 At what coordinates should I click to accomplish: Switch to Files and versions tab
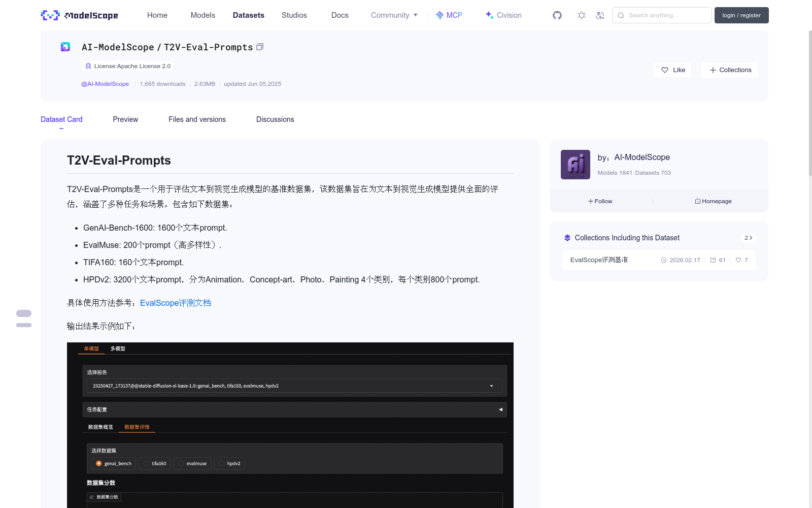(x=197, y=119)
